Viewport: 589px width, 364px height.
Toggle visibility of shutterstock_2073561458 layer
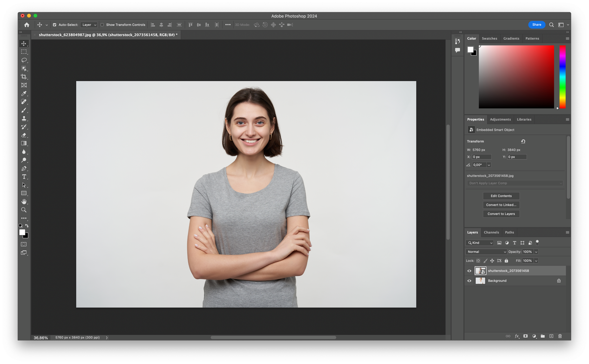[x=469, y=270]
